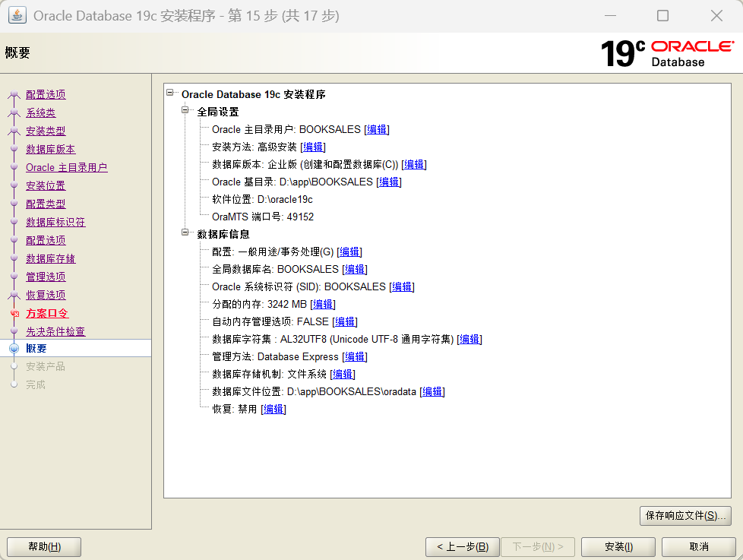This screenshot has width=743, height=560.
Task: Edit the 数据库版本 企业版 setting
Action: (x=414, y=164)
